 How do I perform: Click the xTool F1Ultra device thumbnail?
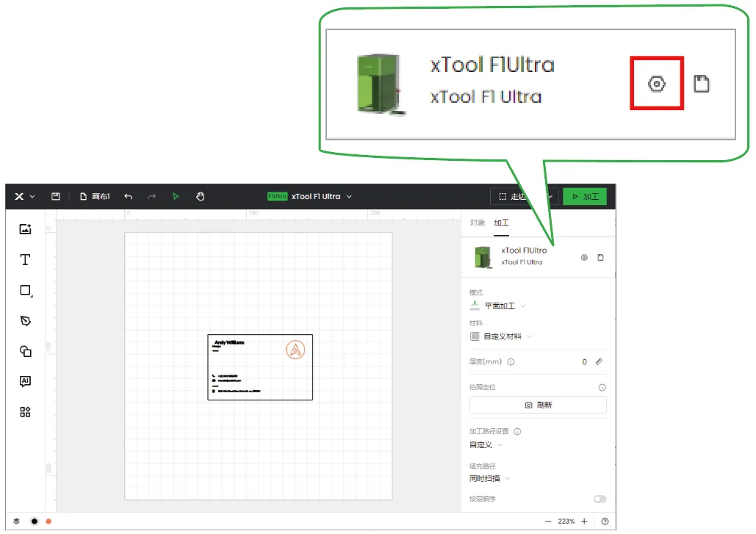[483, 256]
